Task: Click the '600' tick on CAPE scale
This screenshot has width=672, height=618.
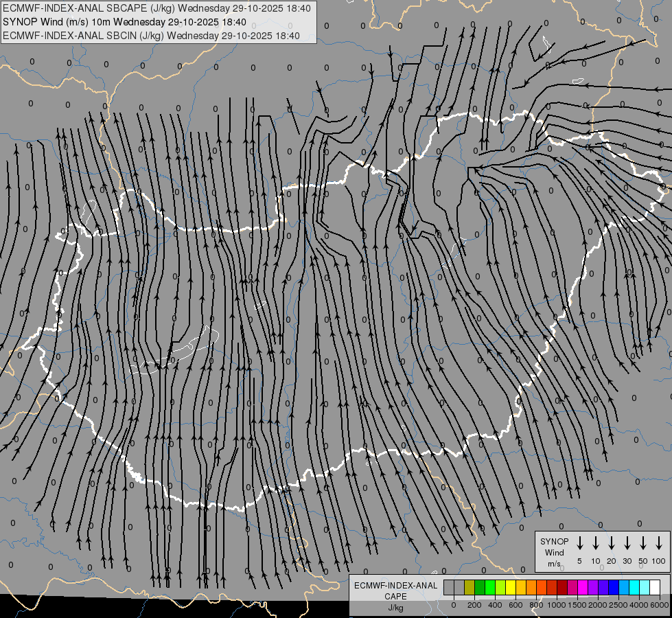Action: [515, 605]
